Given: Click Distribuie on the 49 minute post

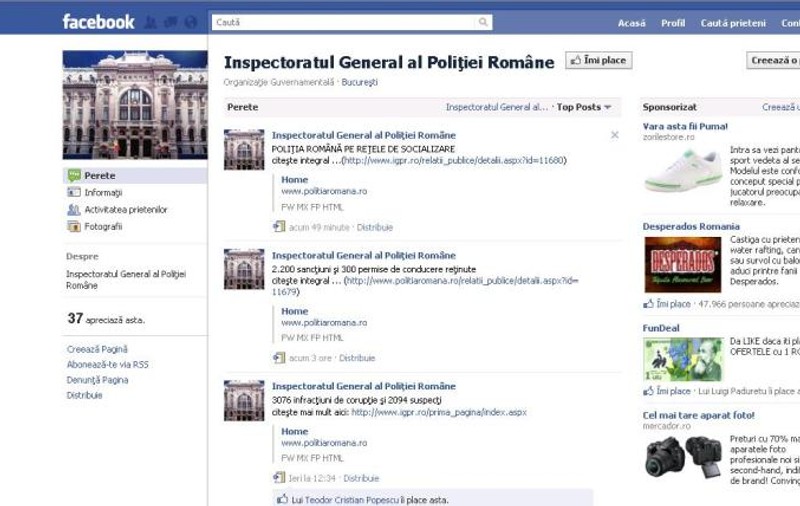Looking at the screenshot, I should coord(374,227).
